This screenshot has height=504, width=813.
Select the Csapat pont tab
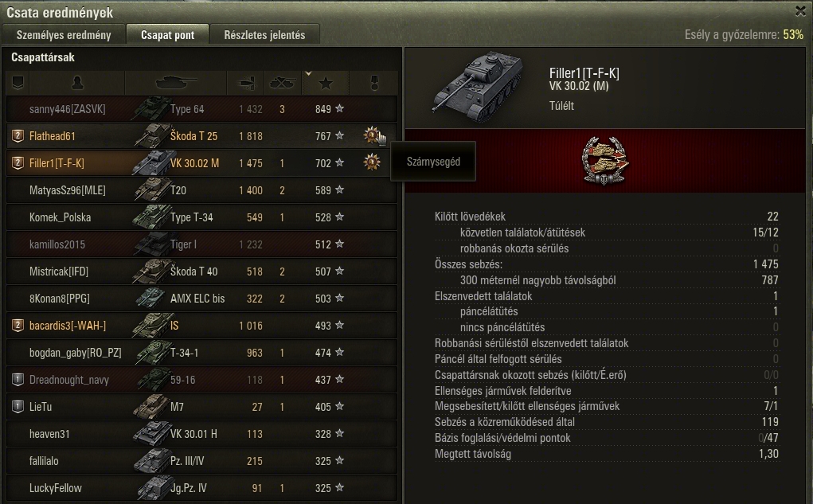(167, 35)
